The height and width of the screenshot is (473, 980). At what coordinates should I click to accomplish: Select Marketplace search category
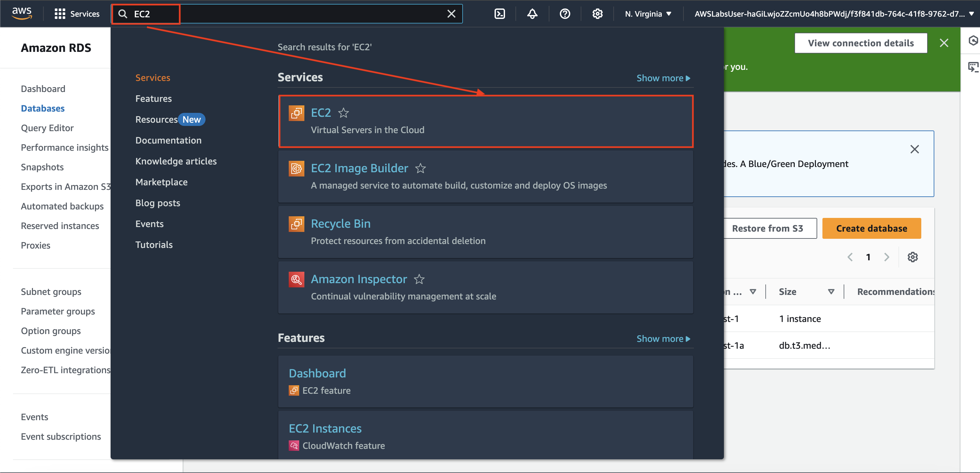161,182
